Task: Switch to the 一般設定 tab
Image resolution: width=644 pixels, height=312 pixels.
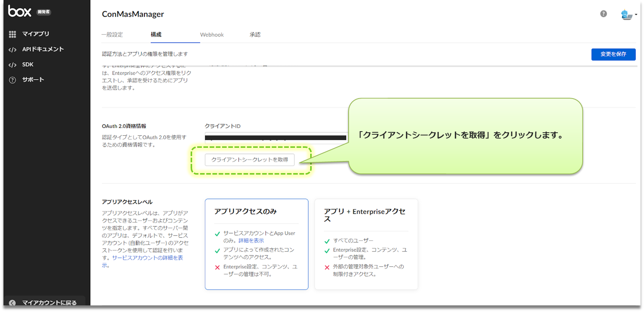Action: 112,35
